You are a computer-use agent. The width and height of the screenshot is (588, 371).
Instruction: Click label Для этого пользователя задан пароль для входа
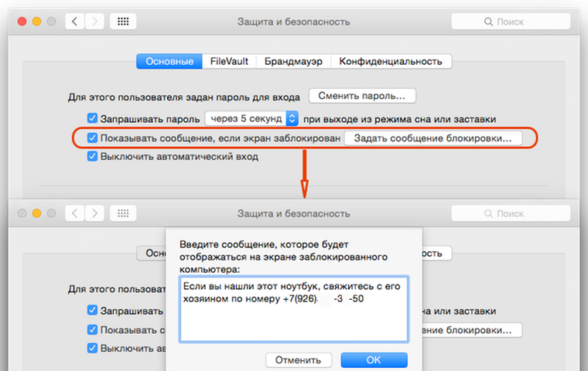(184, 97)
